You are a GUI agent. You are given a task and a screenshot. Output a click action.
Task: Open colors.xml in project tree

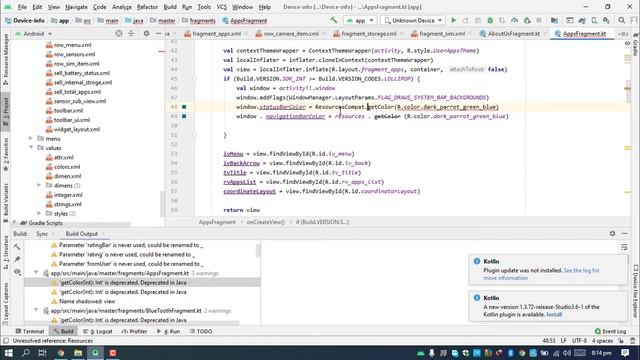click(67, 167)
